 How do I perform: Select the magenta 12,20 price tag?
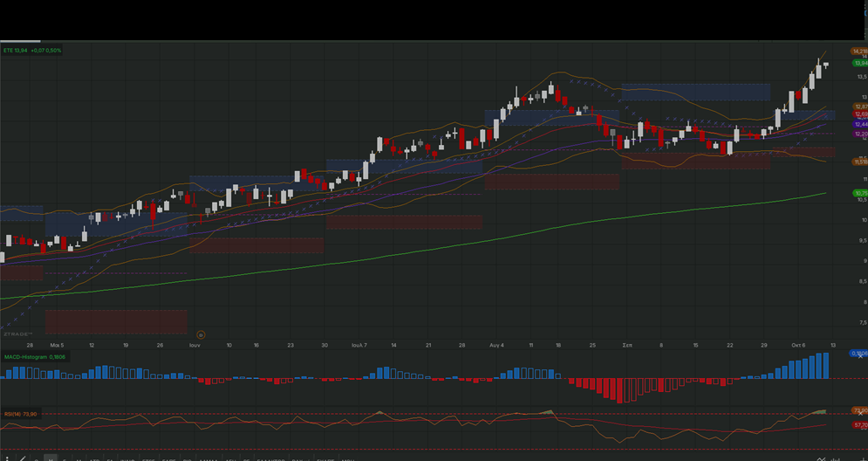pos(860,134)
